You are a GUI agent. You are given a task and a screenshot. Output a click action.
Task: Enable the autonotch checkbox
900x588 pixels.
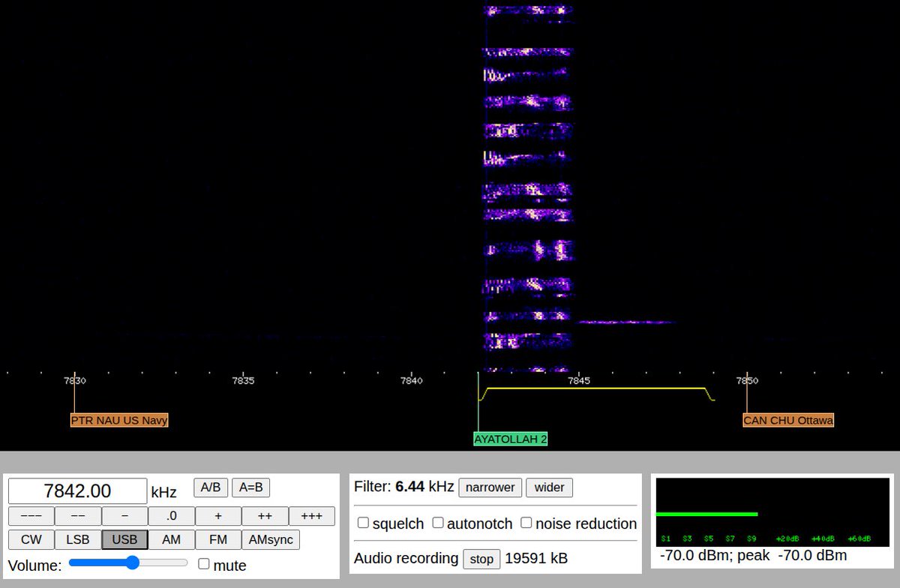[x=438, y=523]
